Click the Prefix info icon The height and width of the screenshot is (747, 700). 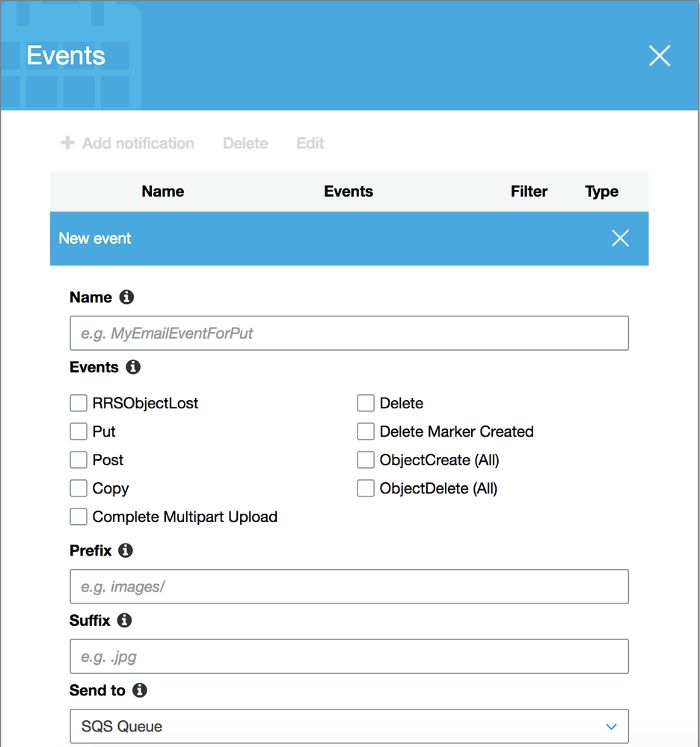[126, 550]
